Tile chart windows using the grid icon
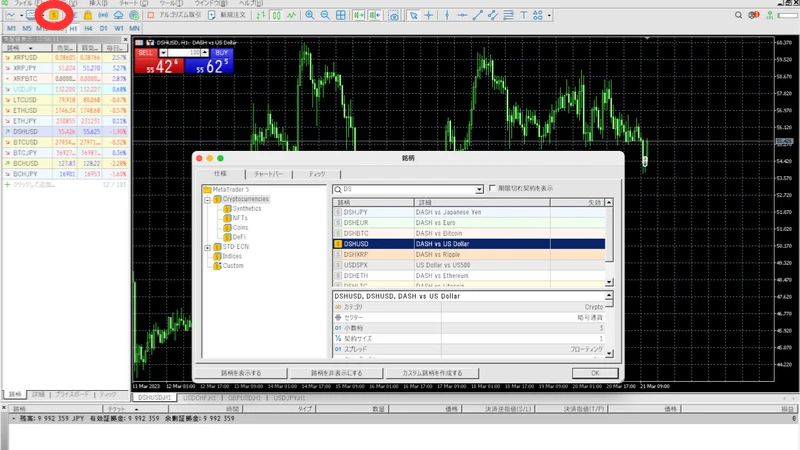The image size is (800, 450). 341,15
